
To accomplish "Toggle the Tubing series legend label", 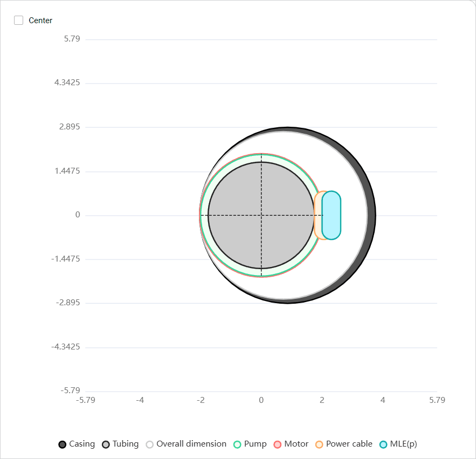I will [126, 444].
